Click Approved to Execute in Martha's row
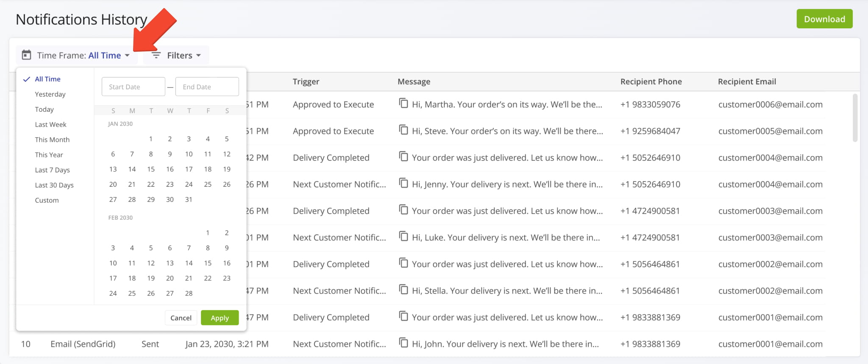The image size is (868, 364). pyautogui.click(x=333, y=105)
